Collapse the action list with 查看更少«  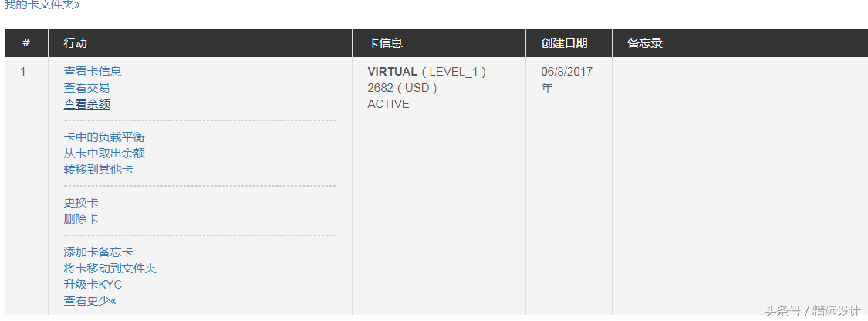click(90, 301)
